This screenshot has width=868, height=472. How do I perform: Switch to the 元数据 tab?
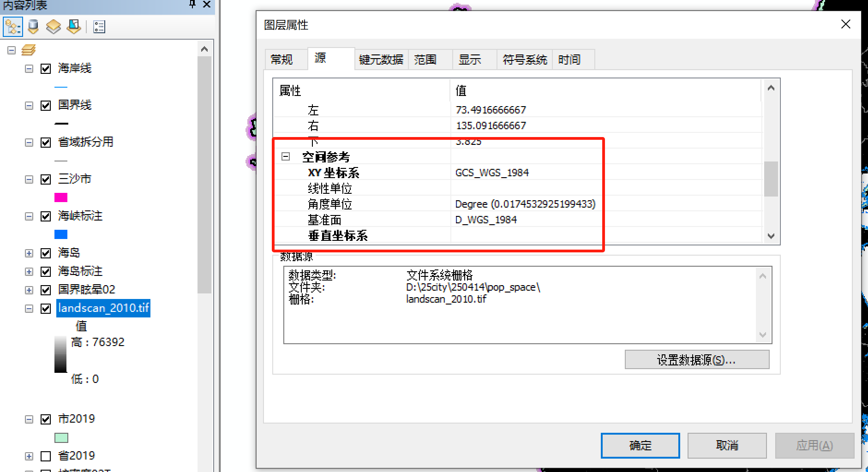coord(381,59)
